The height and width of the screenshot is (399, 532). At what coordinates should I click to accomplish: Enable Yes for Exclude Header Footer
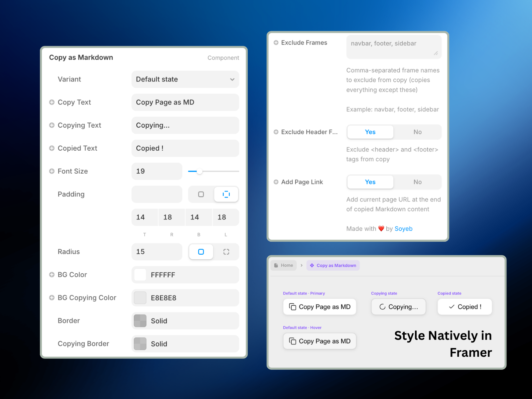[x=370, y=132]
